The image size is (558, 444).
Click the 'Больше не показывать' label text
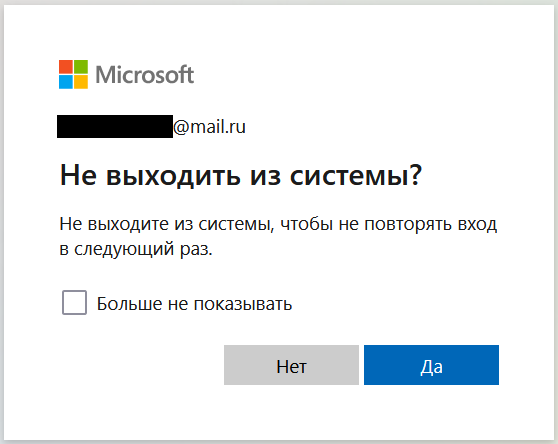tap(194, 304)
